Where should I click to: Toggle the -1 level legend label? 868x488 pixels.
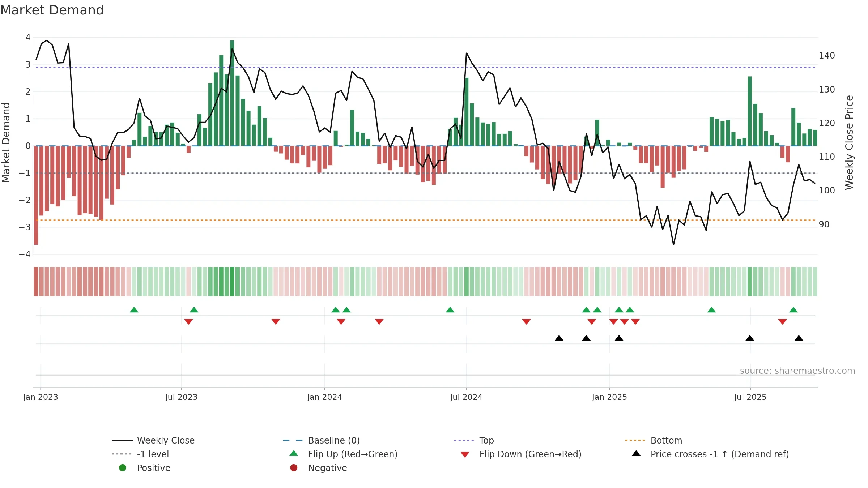tap(153, 454)
